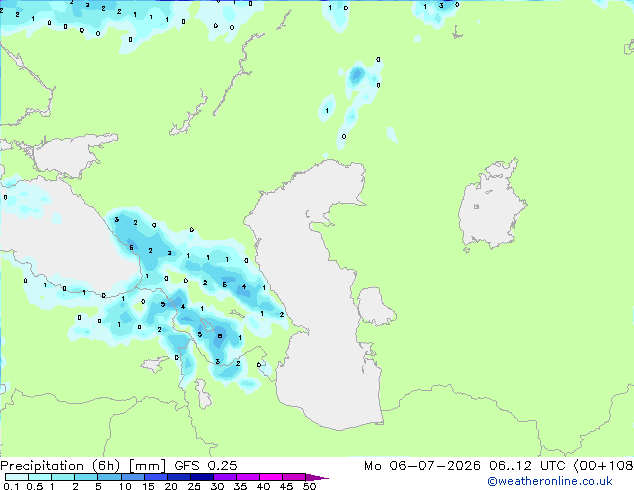Open the weatheronline.co.uk copyright link
634x490 pixels.
549,481
